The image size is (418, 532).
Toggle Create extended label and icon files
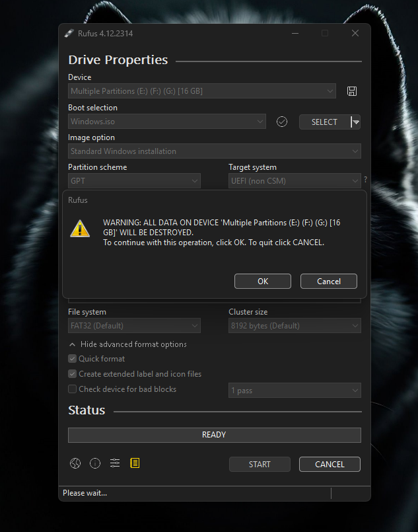point(72,374)
